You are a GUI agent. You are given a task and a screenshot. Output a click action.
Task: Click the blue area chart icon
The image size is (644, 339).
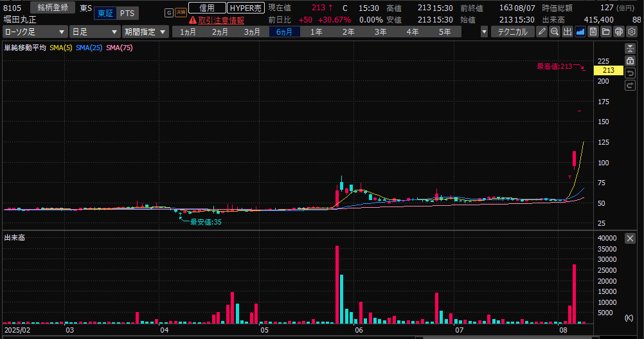pyautogui.click(x=580, y=32)
